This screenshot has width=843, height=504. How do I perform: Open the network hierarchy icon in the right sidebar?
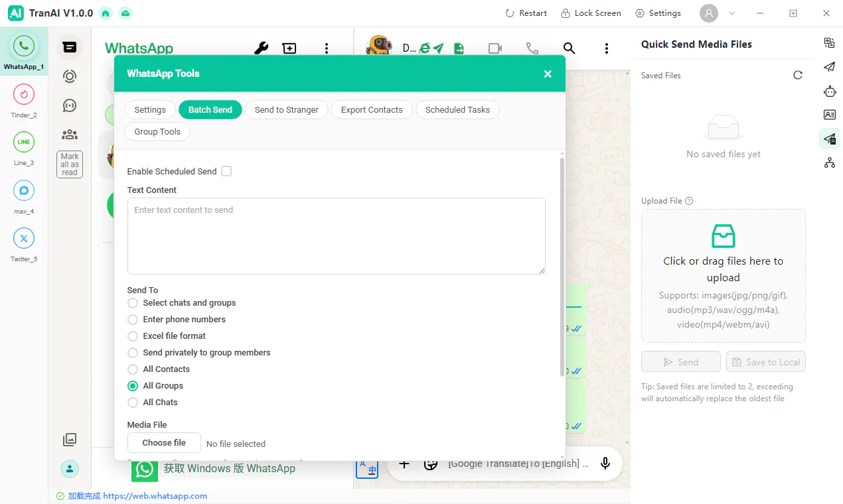pos(829,162)
